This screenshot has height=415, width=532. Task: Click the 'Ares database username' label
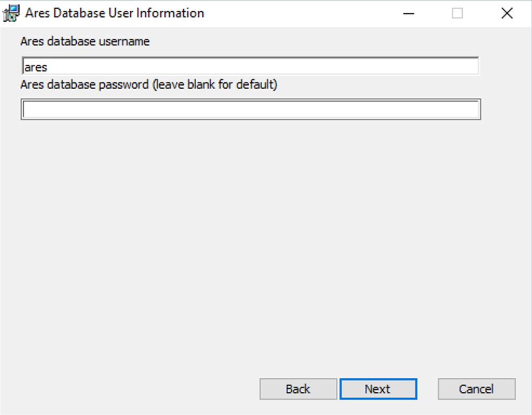click(84, 41)
